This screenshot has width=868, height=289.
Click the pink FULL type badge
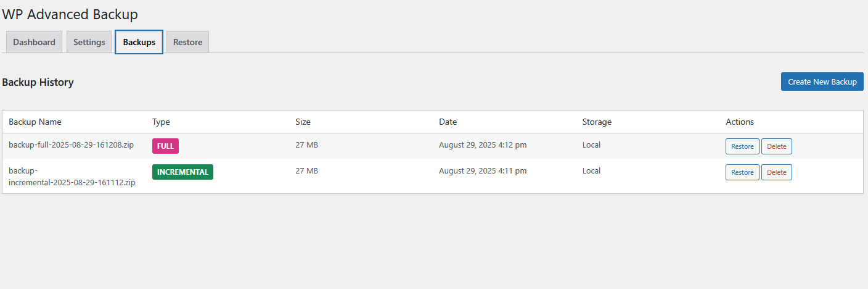pos(165,146)
